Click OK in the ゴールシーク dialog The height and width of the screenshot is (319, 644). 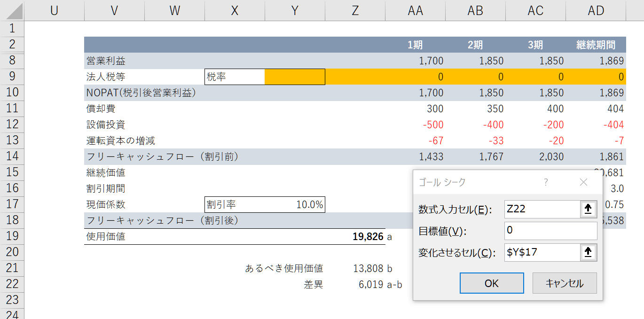[x=491, y=282]
